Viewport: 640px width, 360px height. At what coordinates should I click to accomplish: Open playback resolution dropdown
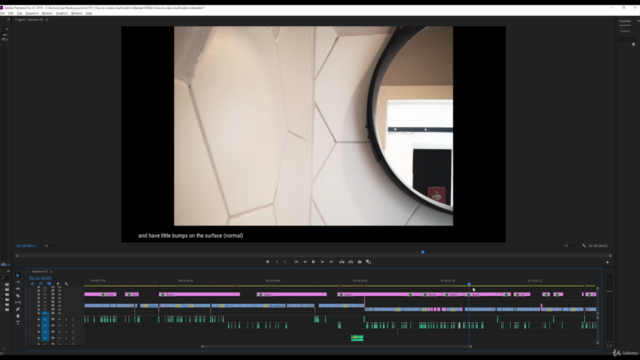click(x=570, y=246)
